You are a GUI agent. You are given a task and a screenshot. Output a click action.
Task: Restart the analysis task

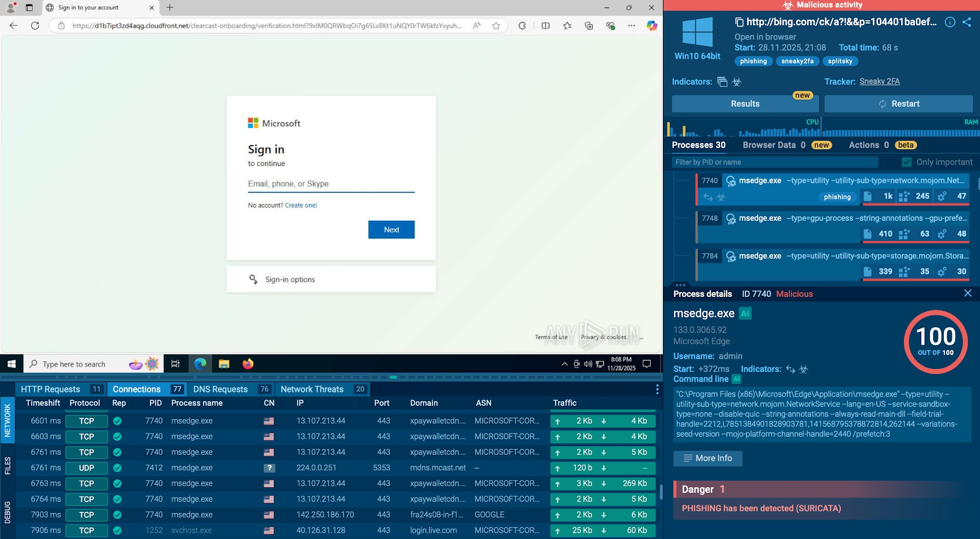point(899,104)
